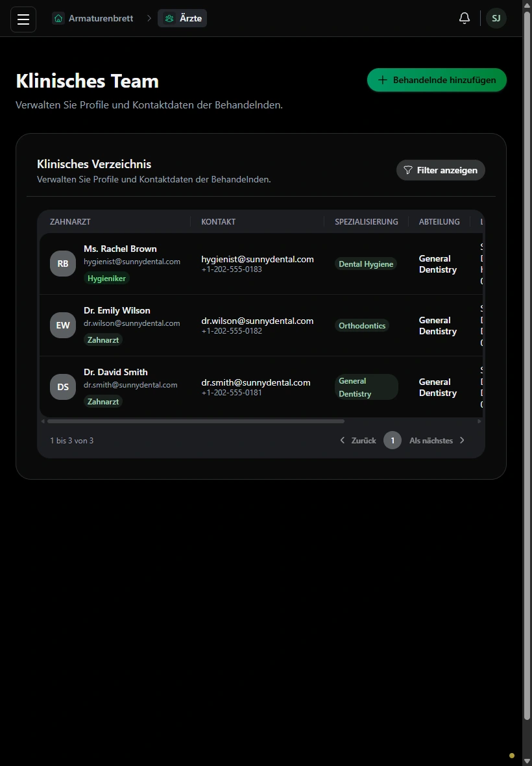The width and height of the screenshot is (532, 766).
Task: Click phone number +1-202-555-0183
Action: (232, 269)
